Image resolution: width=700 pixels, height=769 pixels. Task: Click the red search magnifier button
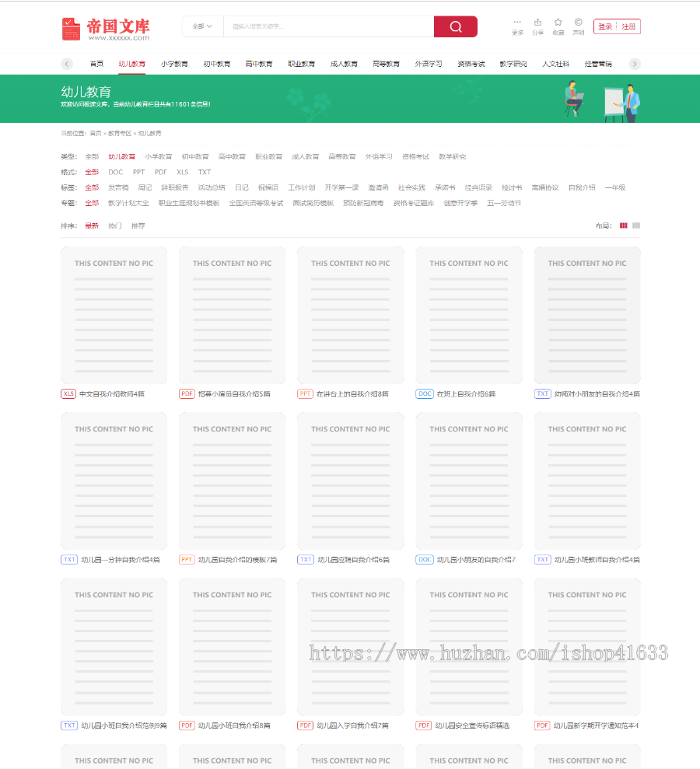point(455,26)
